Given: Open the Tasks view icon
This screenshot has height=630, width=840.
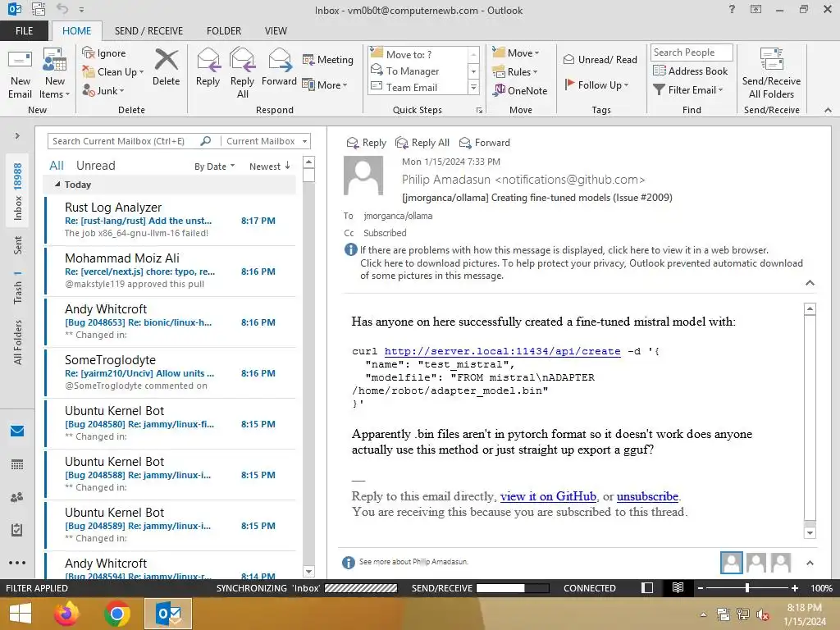Looking at the screenshot, I should click(17, 530).
